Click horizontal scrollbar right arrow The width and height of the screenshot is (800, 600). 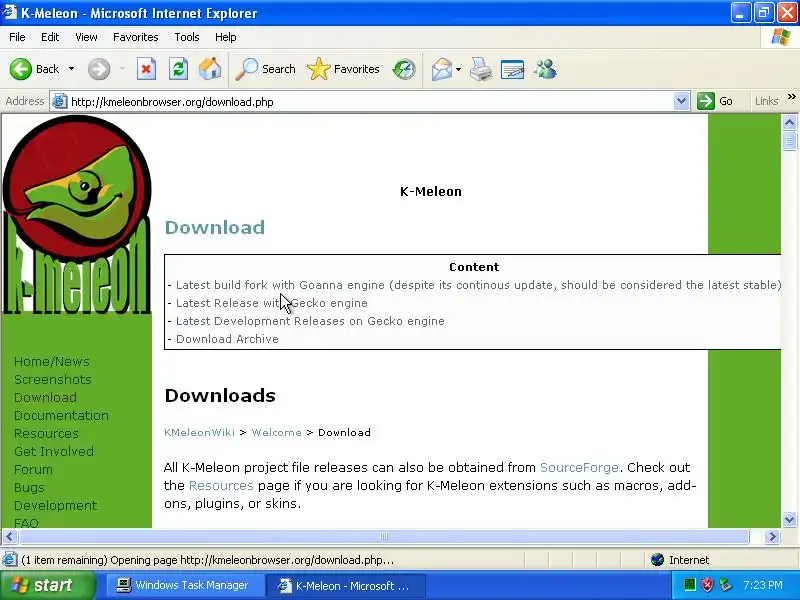772,536
